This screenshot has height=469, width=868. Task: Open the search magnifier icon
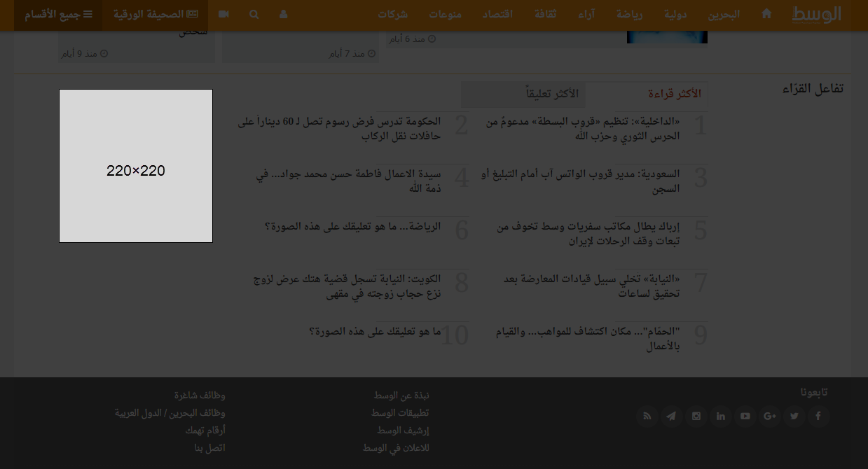254,14
